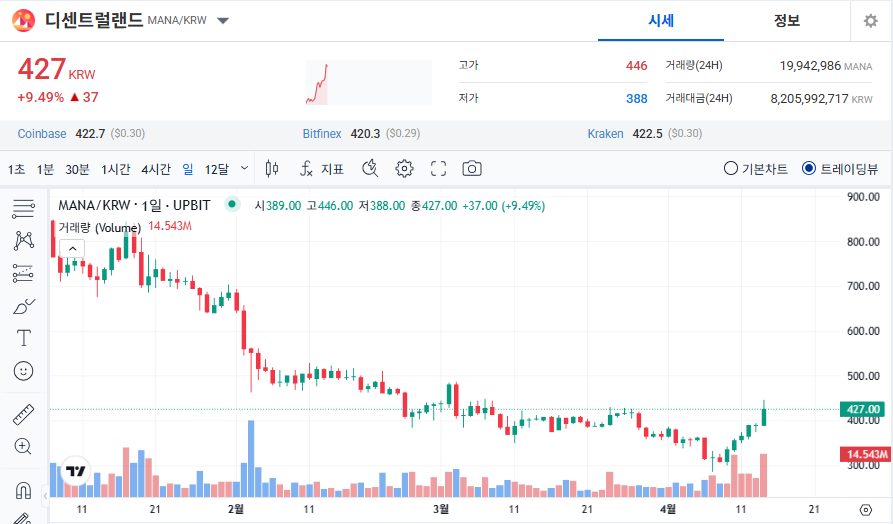Image resolution: width=893 pixels, height=524 pixels.
Task: Select the 4시간 interval
Action: click(156, 169)
